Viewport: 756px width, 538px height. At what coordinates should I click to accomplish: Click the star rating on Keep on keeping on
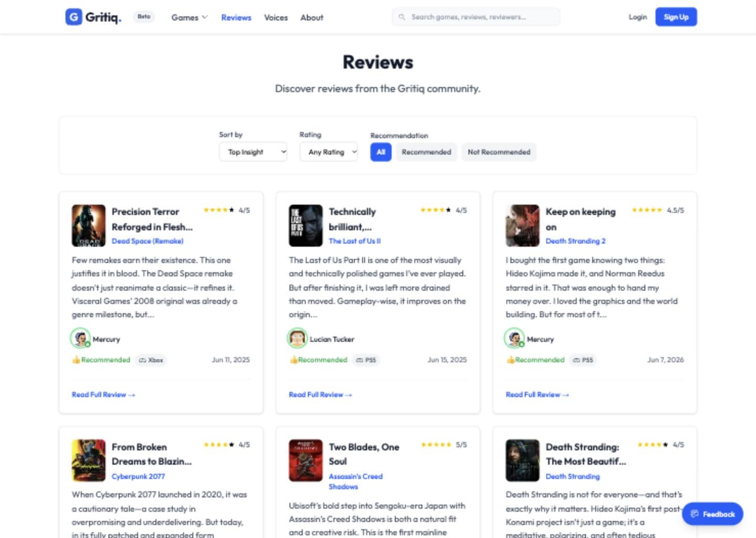pyautogui.click(x=647, y=210)
